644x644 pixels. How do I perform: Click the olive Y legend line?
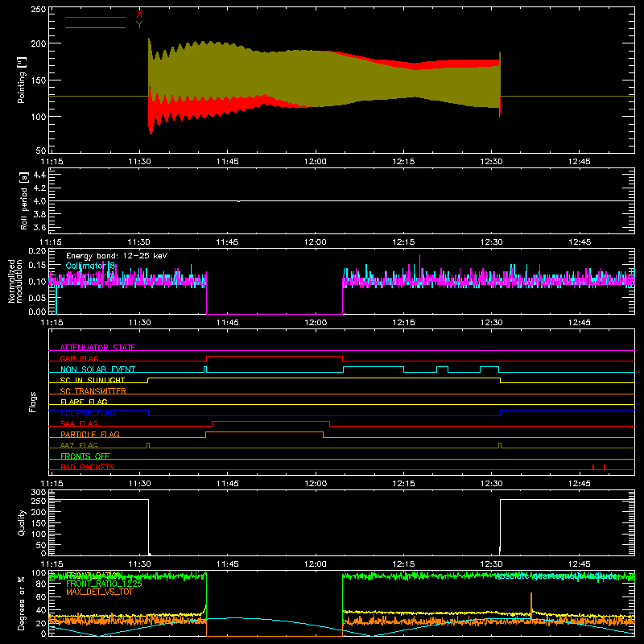click(x=96, y=28)
